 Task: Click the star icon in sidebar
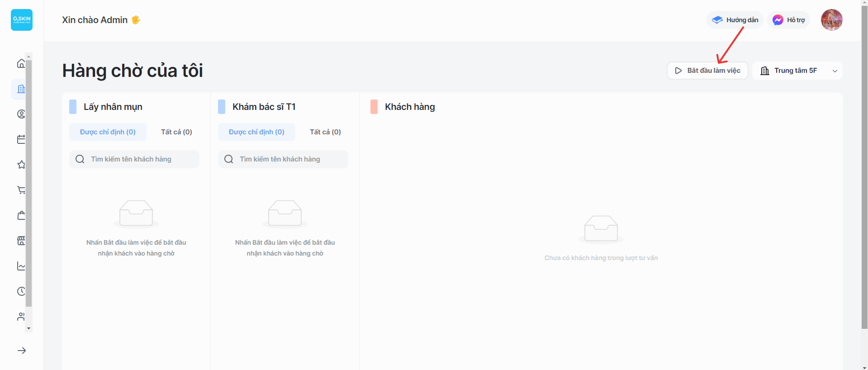click(21, 164)
